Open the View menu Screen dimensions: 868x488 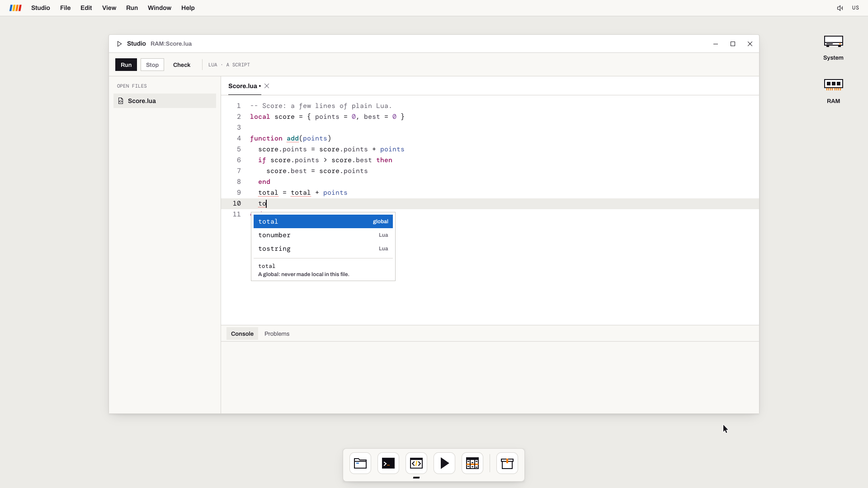click(109, 8)
